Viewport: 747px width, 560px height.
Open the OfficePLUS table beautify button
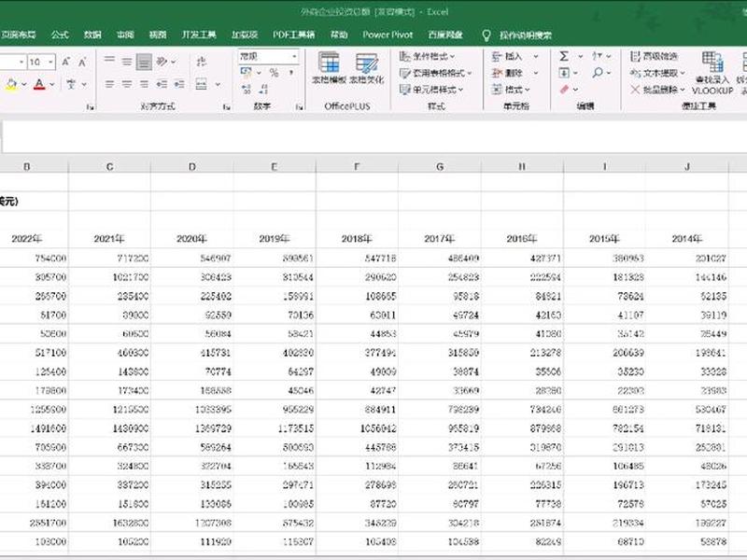point(366,68)
